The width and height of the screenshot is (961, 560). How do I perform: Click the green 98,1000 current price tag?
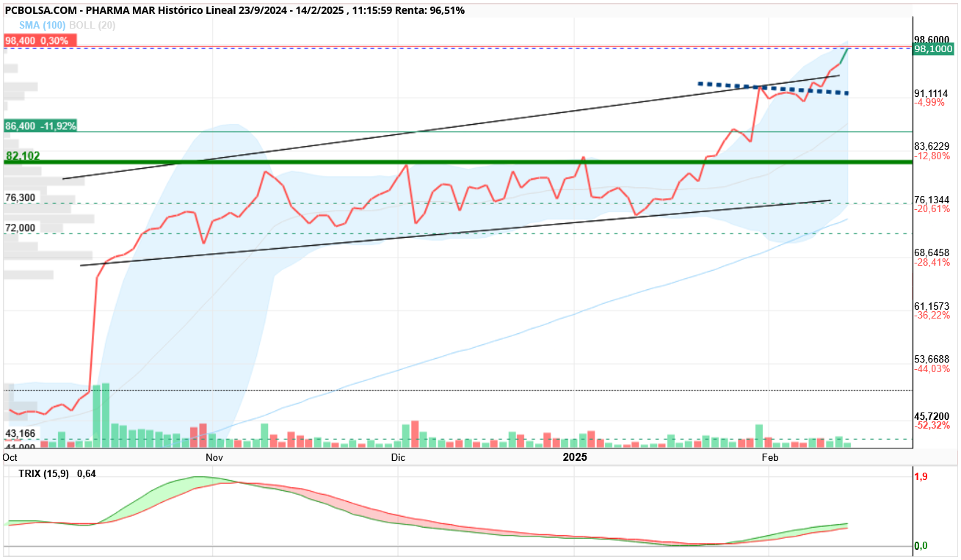coord(934,49)
